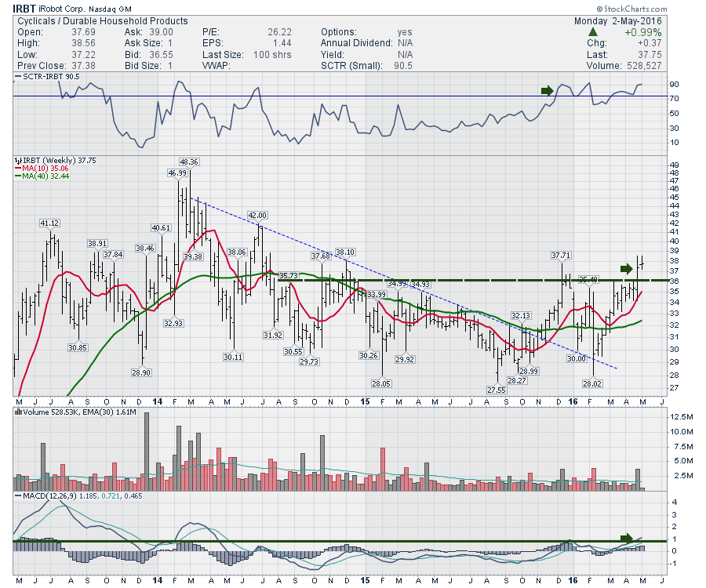Click the 27.55 low price label
Screen dimensions: 706x588
[x=497, y=390]
